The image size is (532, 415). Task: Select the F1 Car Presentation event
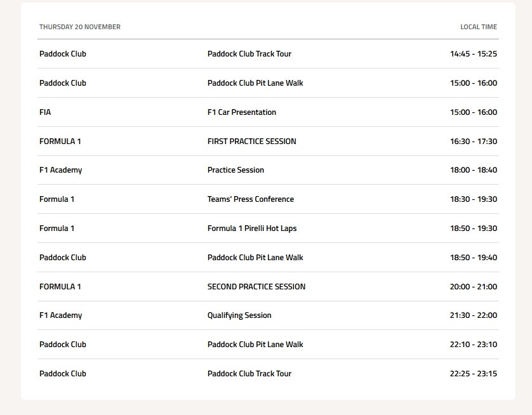click(x=241, y=112)
